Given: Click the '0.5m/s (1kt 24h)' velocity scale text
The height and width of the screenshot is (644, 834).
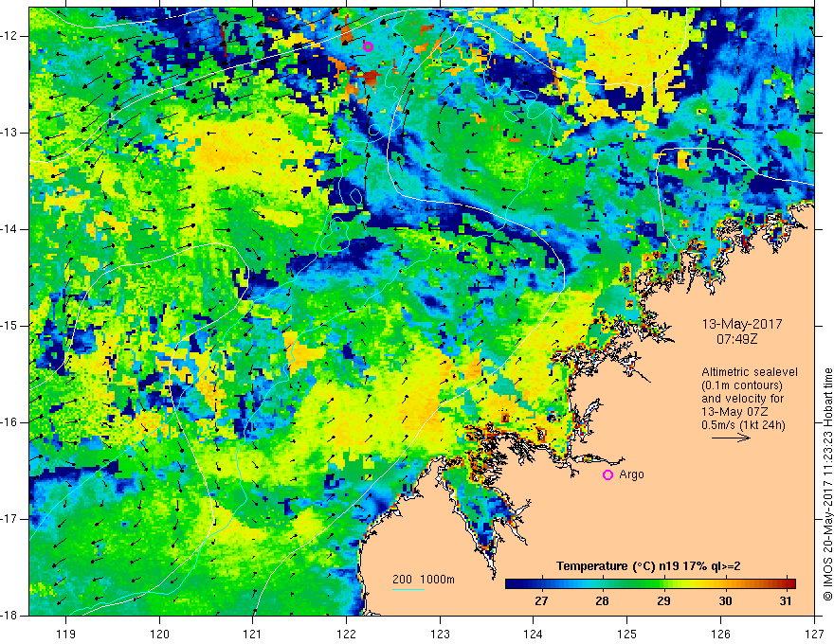Looking at the screenshot, I should coord(743,425).
